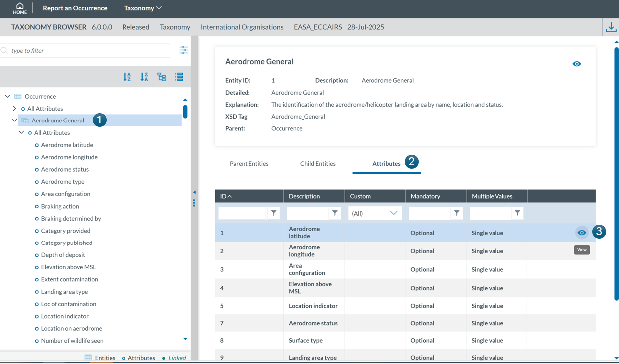The image size is (619, 364).
Task: Switch to the Child Entities tab
Action: (x=318, y=164)
